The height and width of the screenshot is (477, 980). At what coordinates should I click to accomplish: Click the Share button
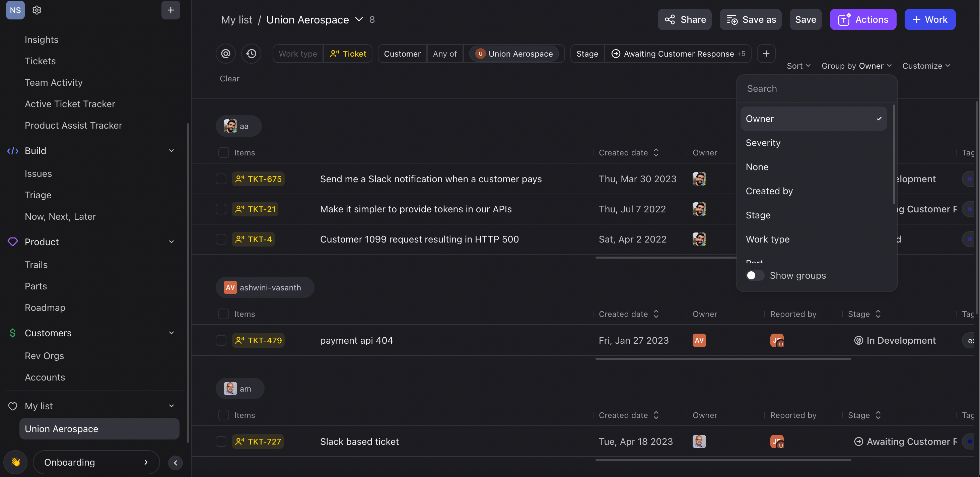(685, 19)
